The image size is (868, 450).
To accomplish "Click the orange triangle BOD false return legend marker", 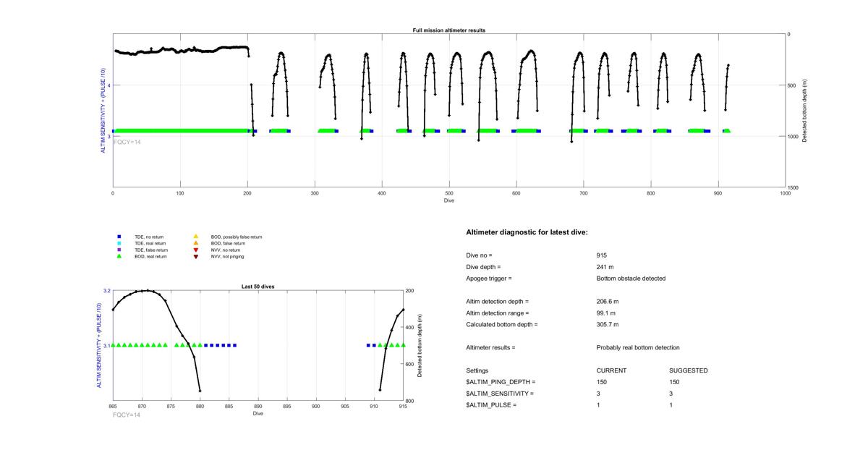I will point(196,243).
